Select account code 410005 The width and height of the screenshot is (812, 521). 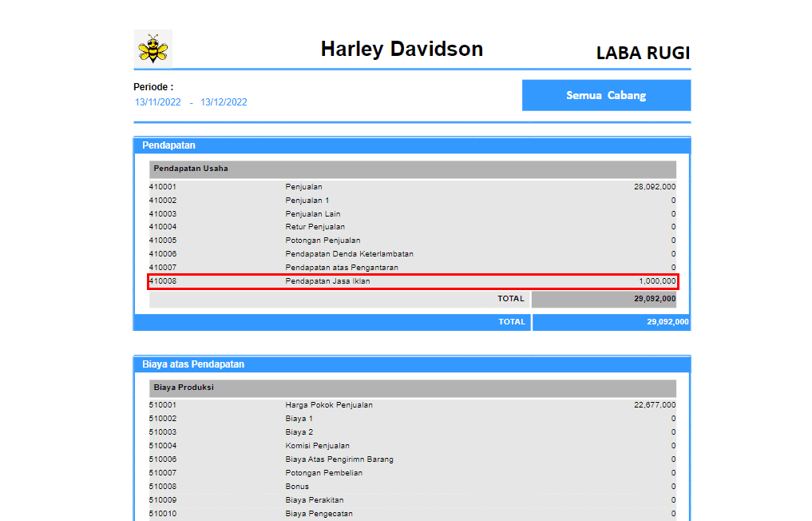pos(163,240)
